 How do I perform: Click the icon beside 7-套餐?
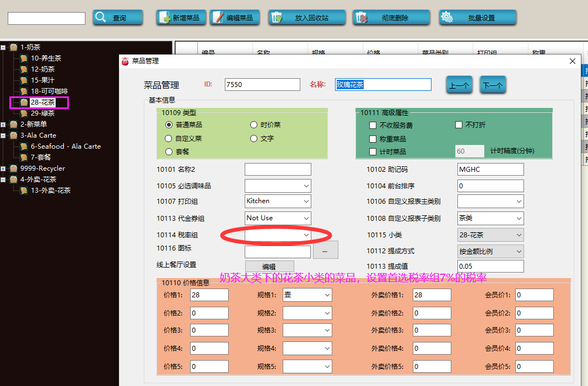point(24,157)
